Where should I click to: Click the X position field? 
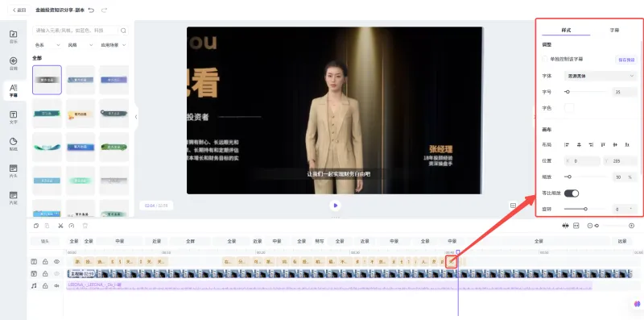coord(582,161)
